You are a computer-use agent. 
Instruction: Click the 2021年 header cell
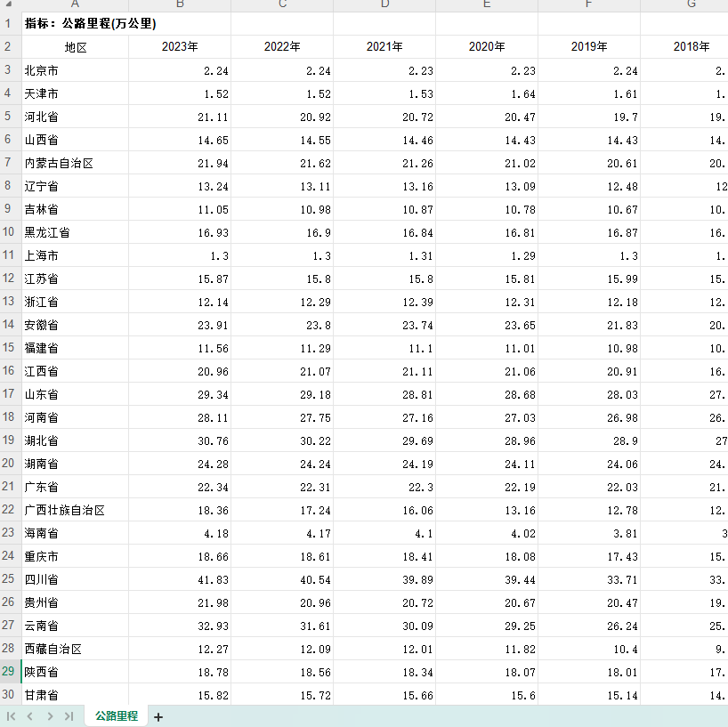tap(384, 47)
